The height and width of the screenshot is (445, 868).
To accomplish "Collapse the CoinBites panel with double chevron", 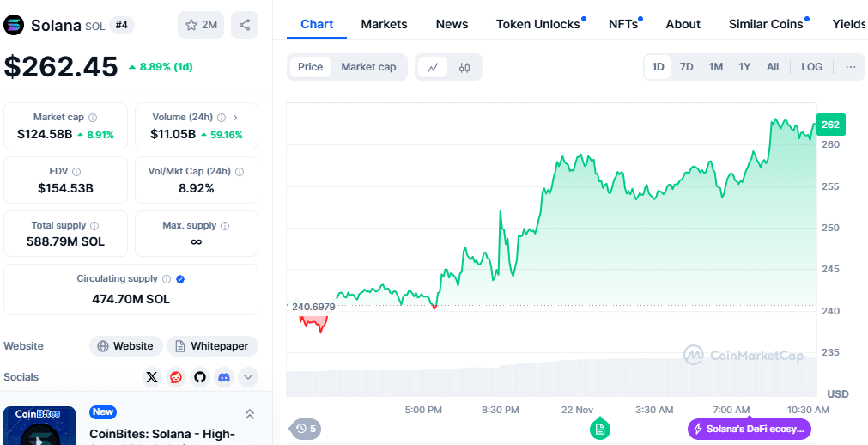I will point(250,414).
